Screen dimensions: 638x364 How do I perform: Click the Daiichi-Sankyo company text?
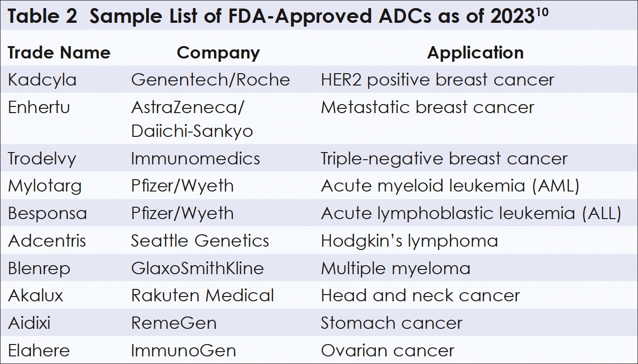[192, 131]
